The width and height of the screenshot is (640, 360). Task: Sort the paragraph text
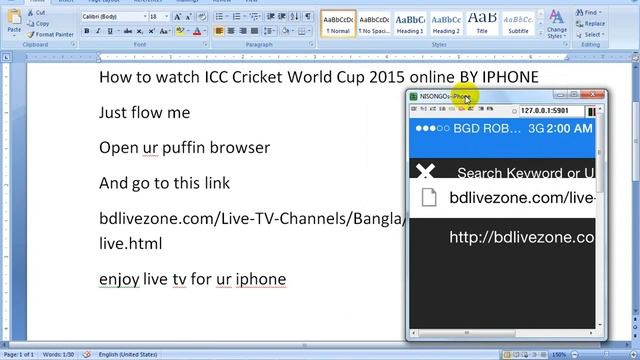(x=294, y=17)
